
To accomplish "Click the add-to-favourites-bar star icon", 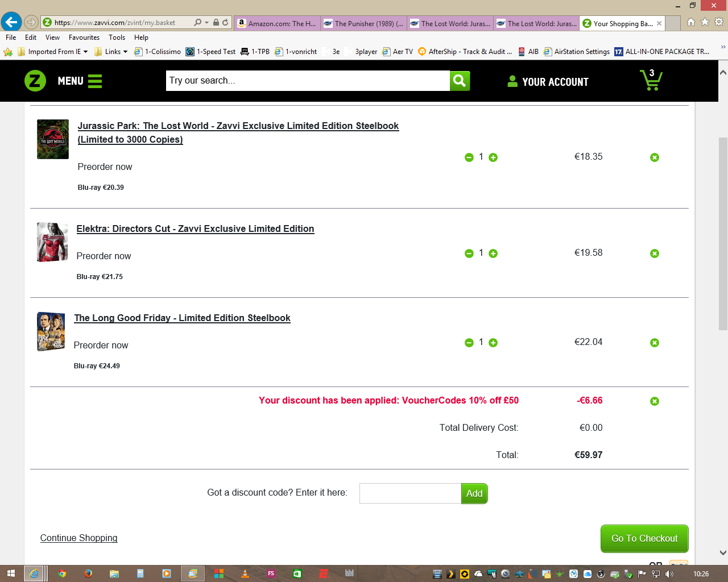I will [x=8, y=52].
